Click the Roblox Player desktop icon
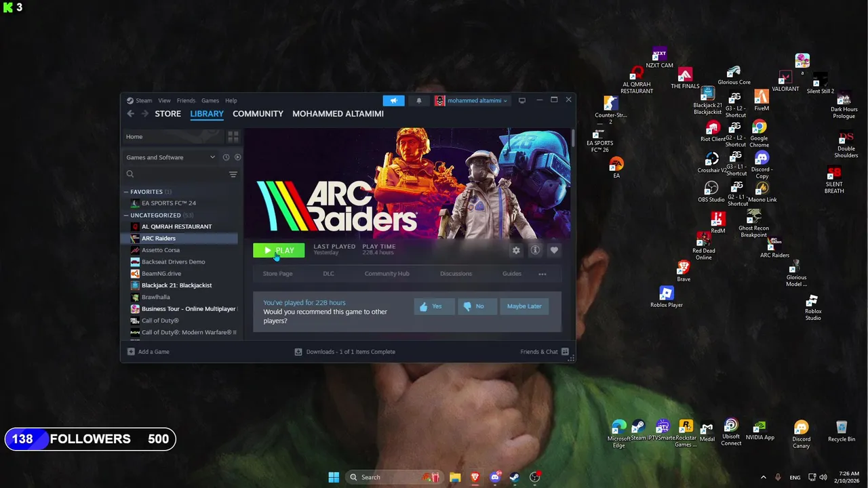 [x=666, y=296]
